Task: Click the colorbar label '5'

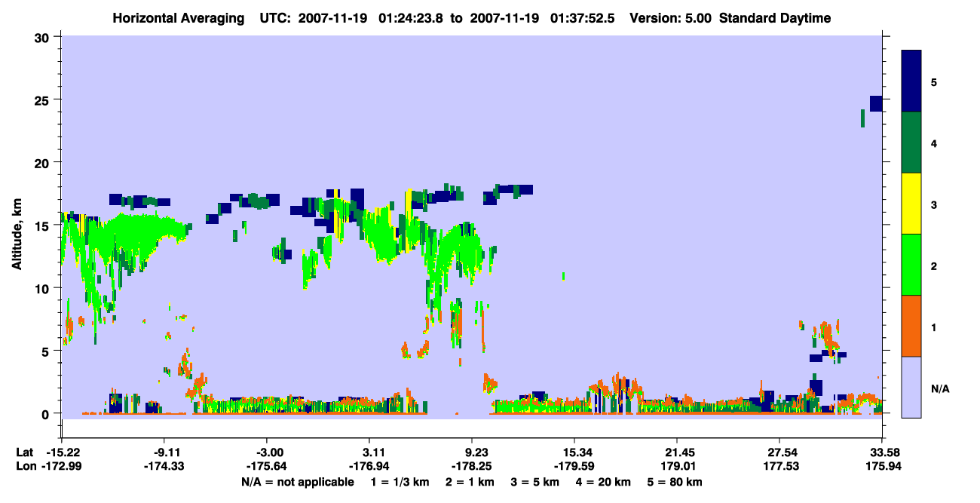Action: click(934, 82)
